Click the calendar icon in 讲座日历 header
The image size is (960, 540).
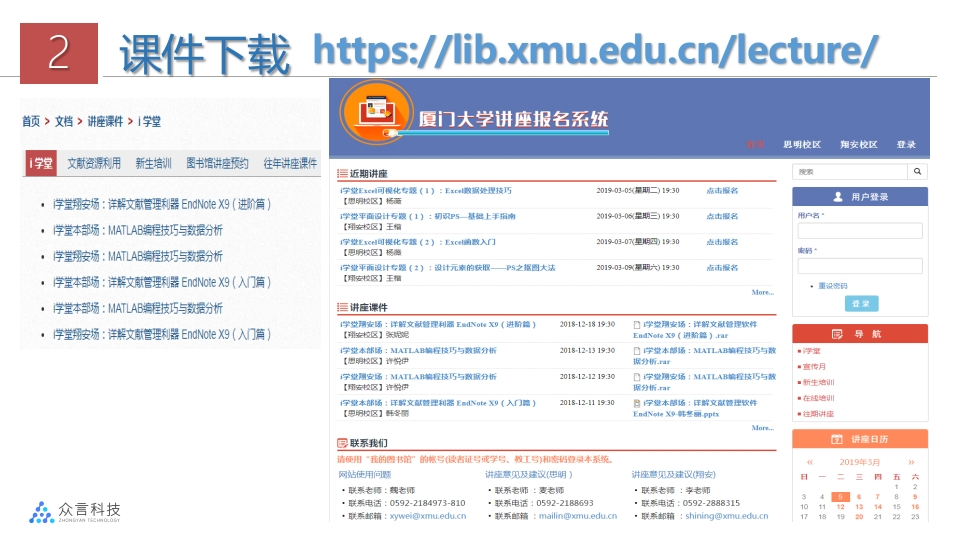point(837,439)
